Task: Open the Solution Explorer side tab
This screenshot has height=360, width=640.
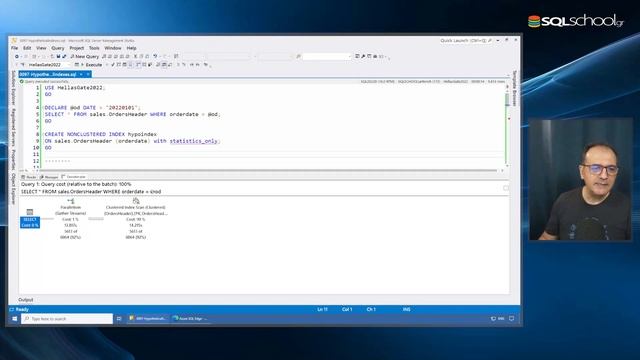Action: pyautogui.click(x=13, y=88)
